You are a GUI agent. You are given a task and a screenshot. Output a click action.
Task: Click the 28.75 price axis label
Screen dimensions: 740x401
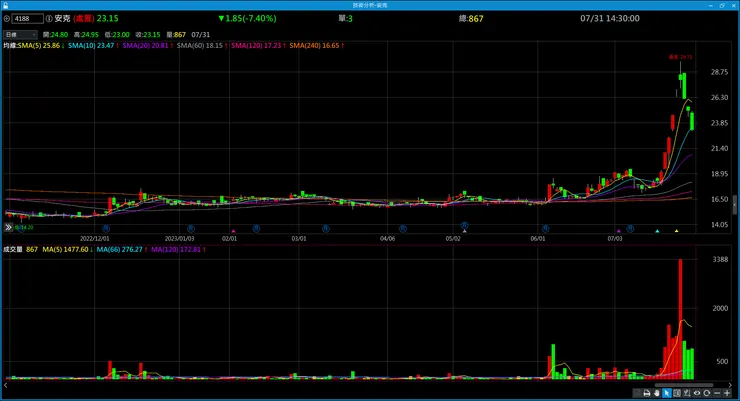719,72
